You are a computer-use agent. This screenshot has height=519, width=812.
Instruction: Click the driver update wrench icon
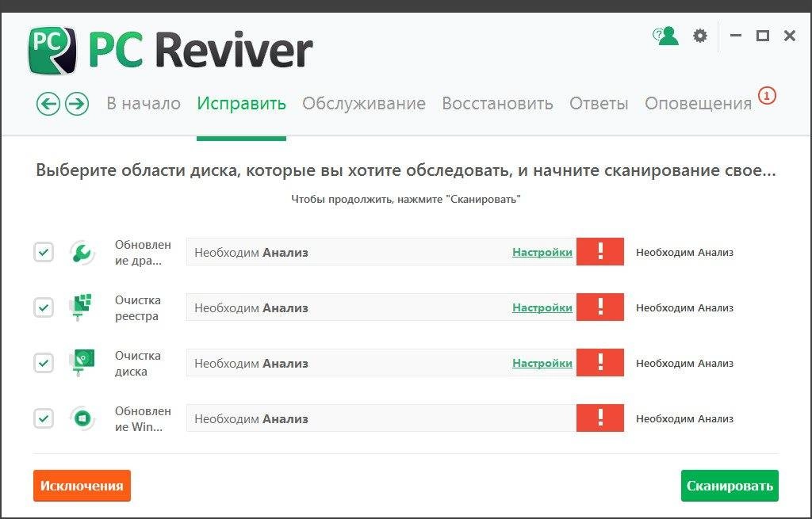pos(82,253)
